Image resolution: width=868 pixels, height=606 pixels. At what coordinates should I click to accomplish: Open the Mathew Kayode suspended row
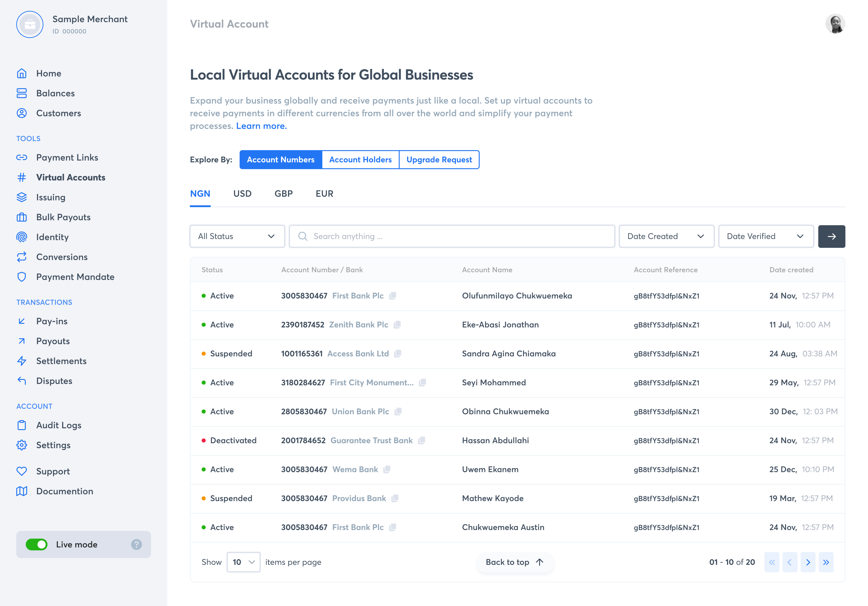point(518,498)
